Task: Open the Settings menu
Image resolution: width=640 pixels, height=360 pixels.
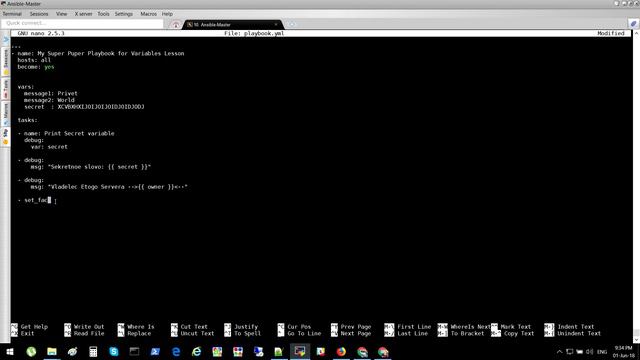Action: tap(124, 14)
